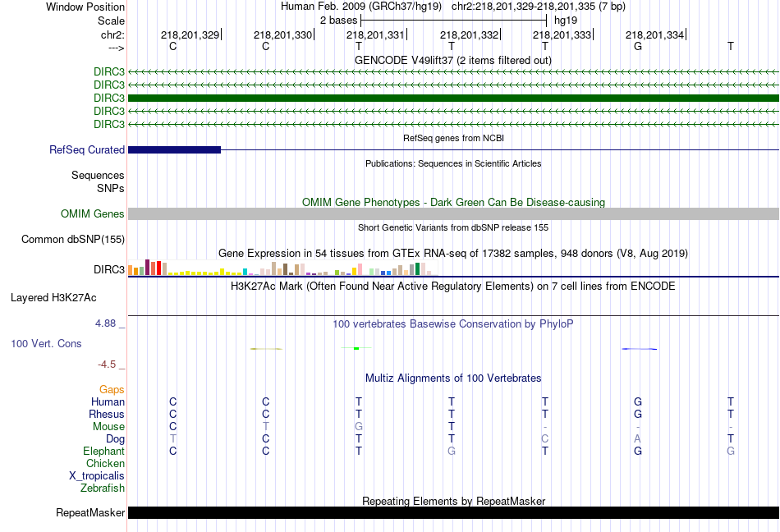
Task: Click position marker 218,201,329
Action: click(x=190, y=34)
